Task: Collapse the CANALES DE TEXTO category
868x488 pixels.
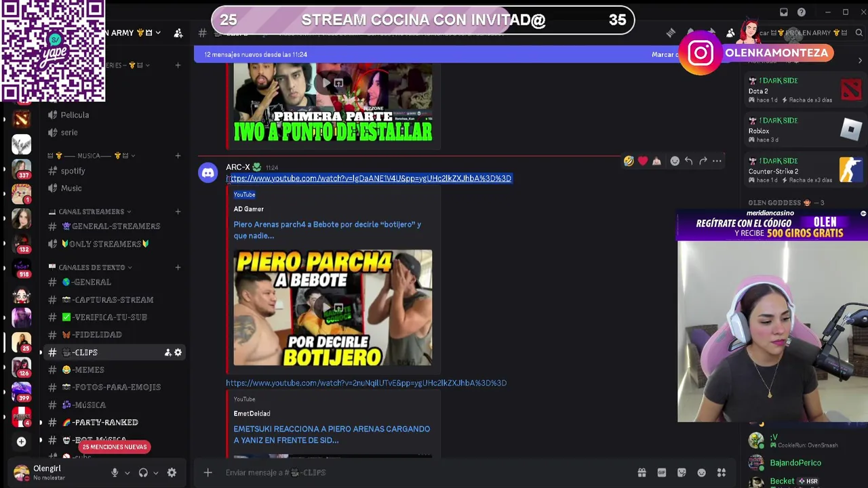Action: 91,267
